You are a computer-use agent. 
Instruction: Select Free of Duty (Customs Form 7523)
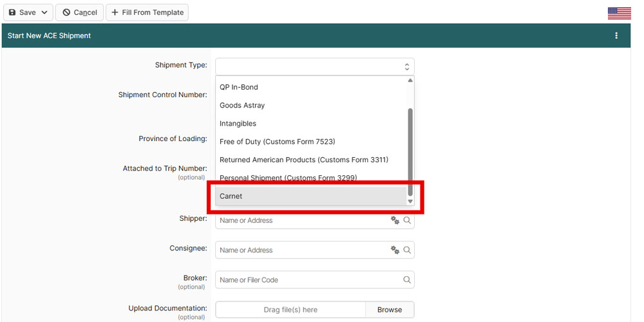(x=278, y=142)
